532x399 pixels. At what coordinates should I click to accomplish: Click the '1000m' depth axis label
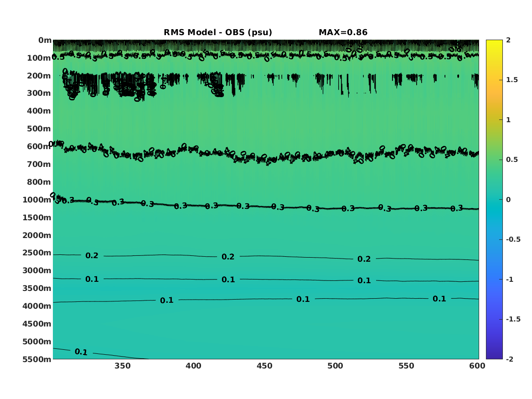point(37,200)
